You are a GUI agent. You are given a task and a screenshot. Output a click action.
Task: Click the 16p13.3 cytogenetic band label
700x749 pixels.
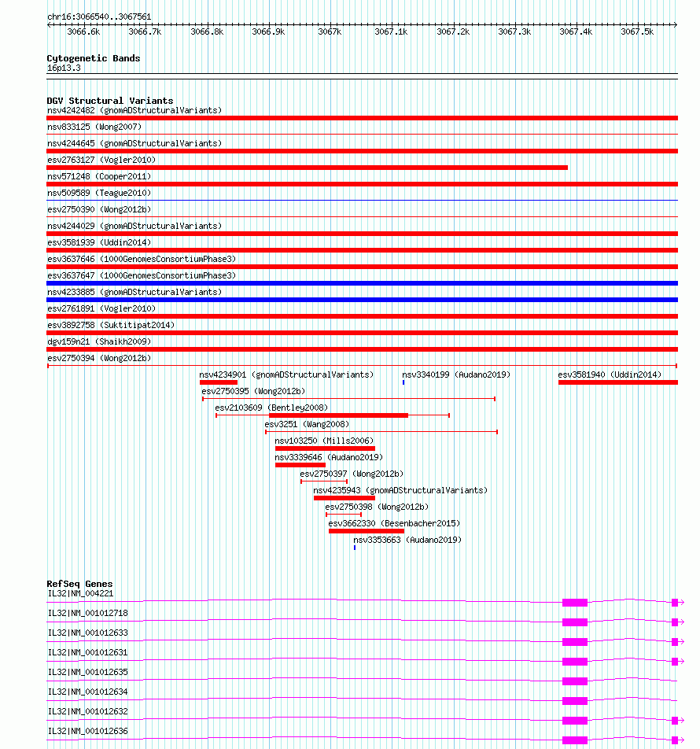pos(64,68)
